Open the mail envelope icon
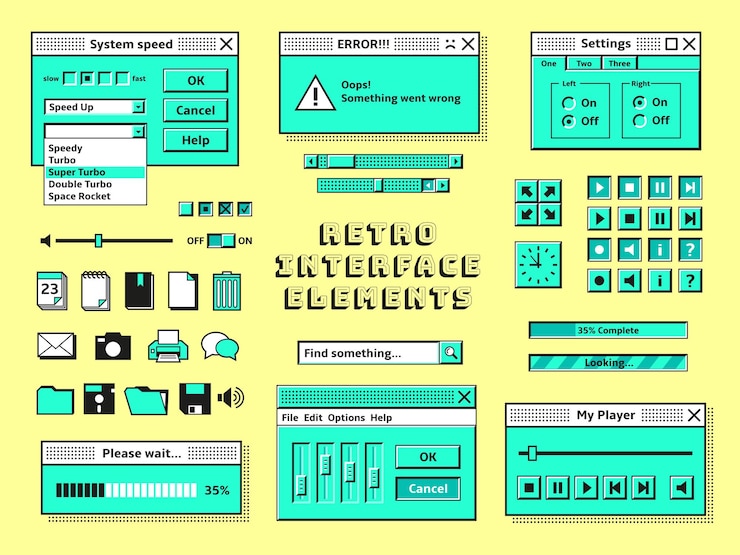Viewport: 740px width, 555px height. point(56,346)
